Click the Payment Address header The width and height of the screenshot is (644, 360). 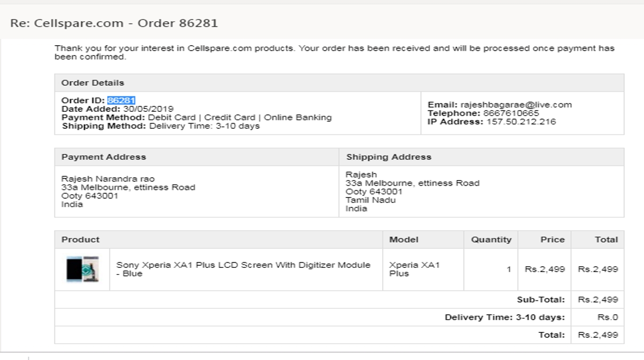(x=103, y=157)
